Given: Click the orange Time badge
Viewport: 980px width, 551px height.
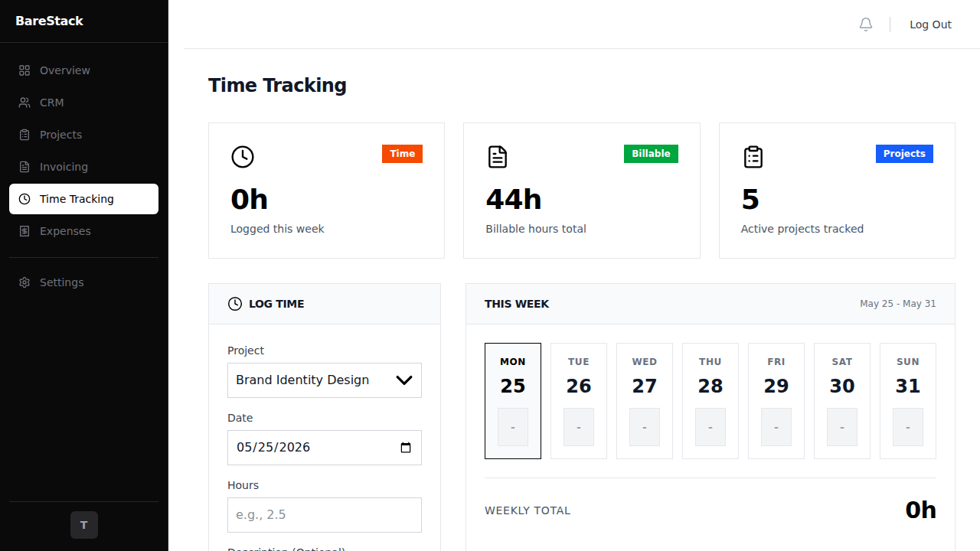Looking at the screenshot, I should pos(402,154).
